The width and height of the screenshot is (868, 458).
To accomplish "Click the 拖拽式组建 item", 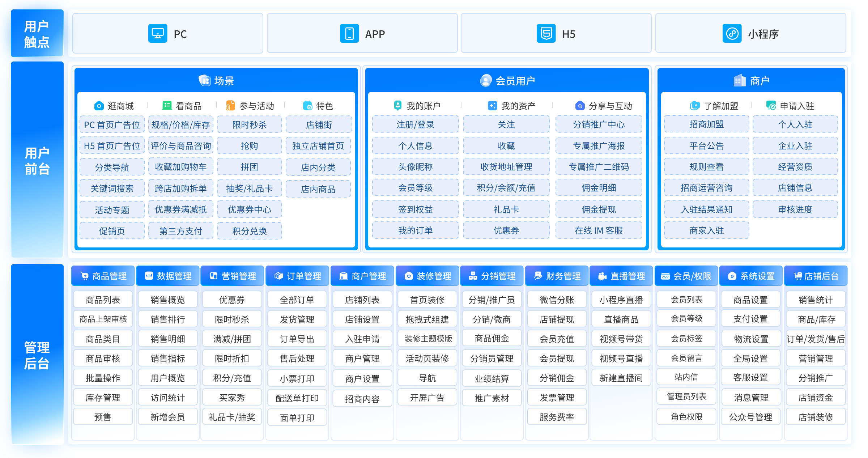I will coord(427,319).
